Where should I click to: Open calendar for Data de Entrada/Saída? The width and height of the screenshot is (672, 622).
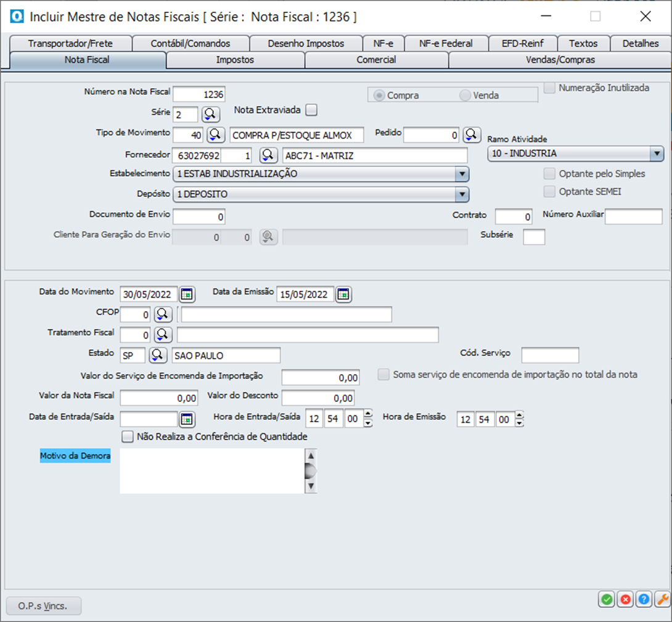(x=187, y=419)
